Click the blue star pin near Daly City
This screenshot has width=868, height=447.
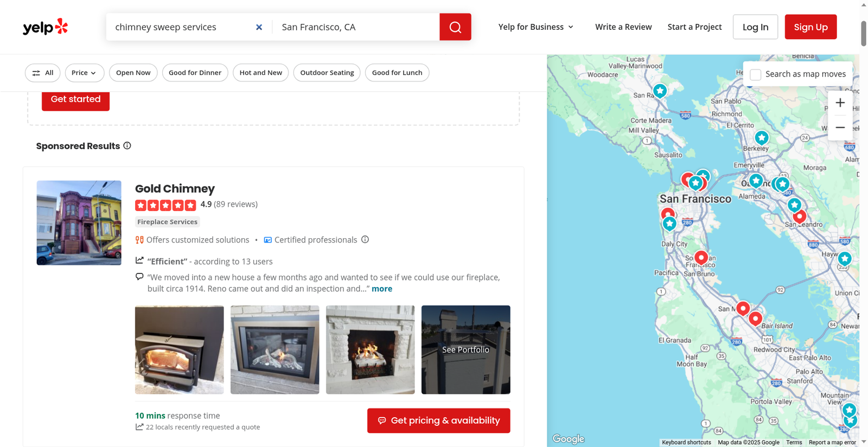point(669,224)
